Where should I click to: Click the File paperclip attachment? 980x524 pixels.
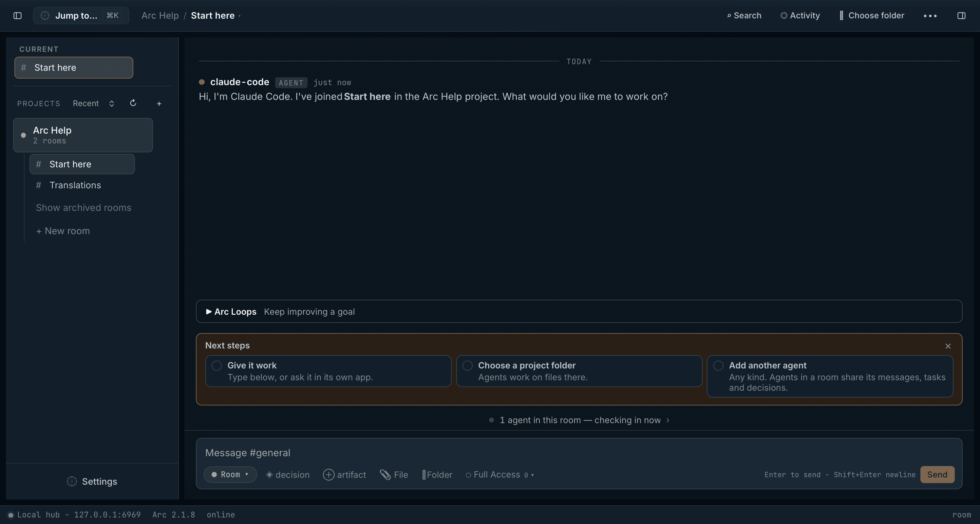point(394,475)
